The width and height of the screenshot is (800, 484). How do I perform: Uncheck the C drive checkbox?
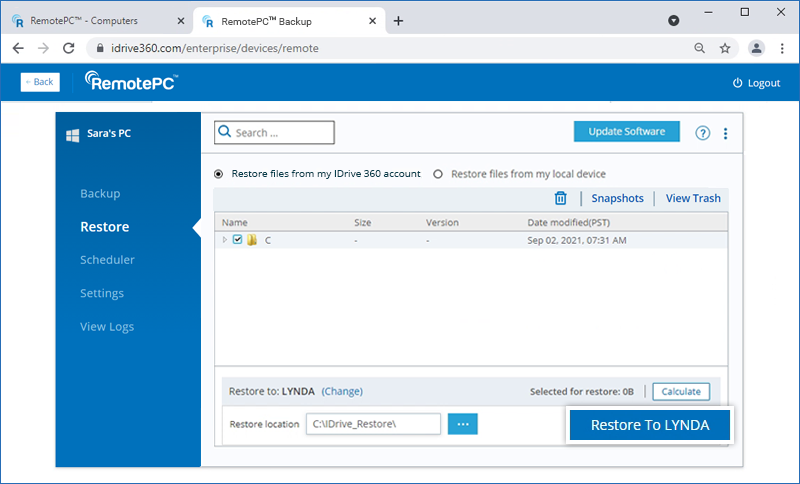point(238,240)
